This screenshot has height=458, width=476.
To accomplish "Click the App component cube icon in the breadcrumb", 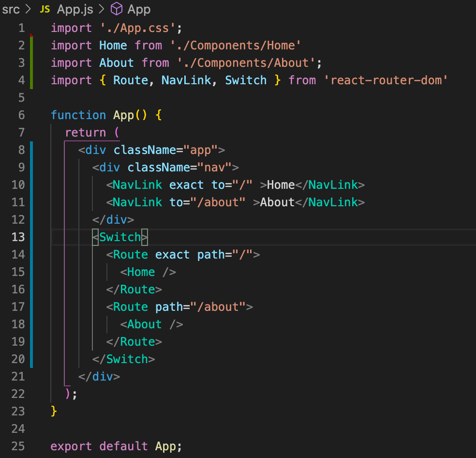I will coord(116,9).
